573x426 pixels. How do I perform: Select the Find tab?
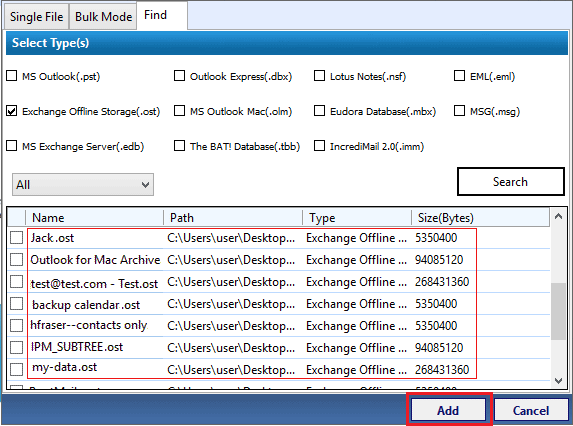162,15
